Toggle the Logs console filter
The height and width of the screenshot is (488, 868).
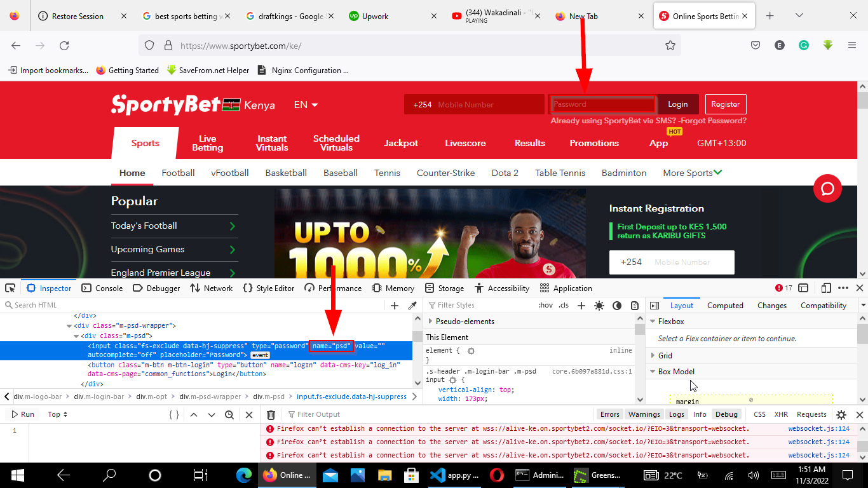pyautogui.click(x=677, y=414)
